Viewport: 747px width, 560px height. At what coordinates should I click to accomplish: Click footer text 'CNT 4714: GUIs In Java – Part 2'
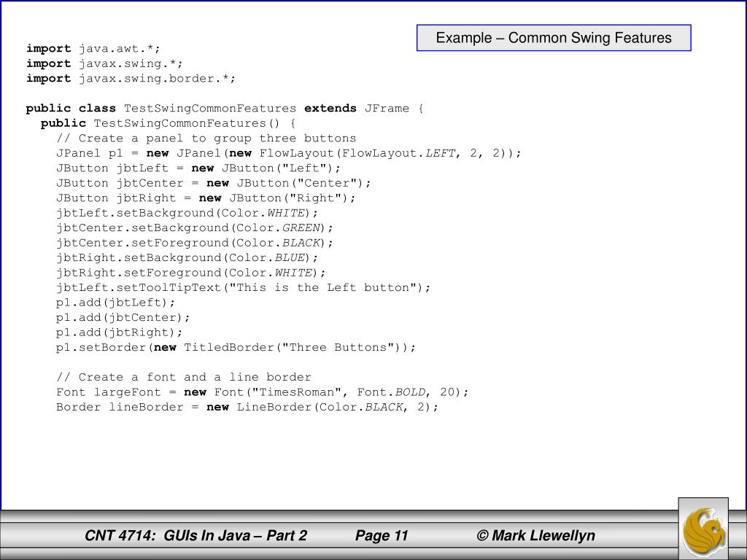pyautogui.click(x=196, y=536)
